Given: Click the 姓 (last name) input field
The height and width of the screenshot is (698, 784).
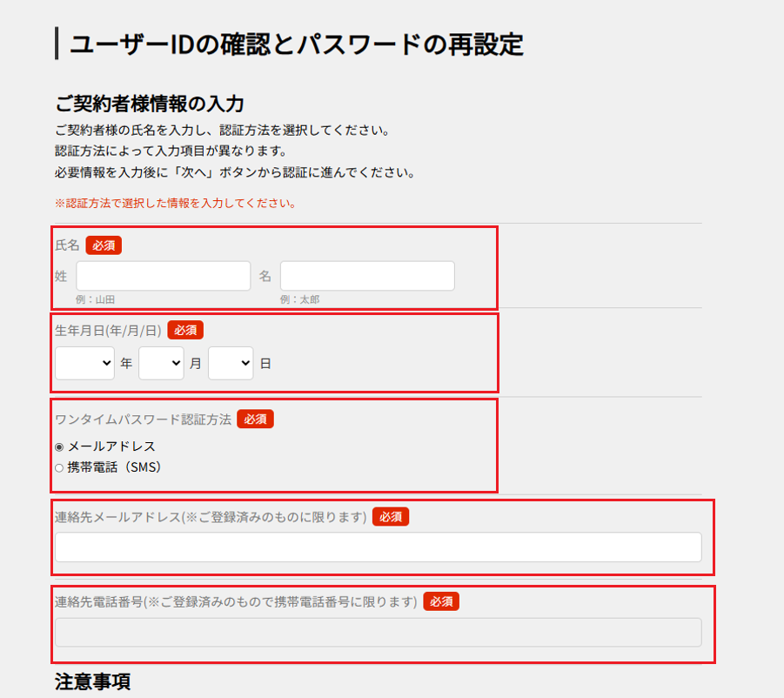Looking at the screenshot, I should (x=161, y=275).
